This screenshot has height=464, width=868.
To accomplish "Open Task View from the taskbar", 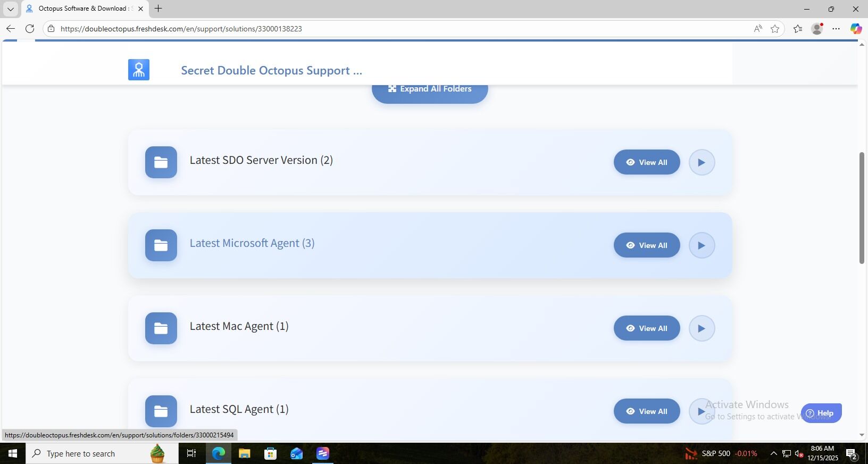I will coord(191,453).
